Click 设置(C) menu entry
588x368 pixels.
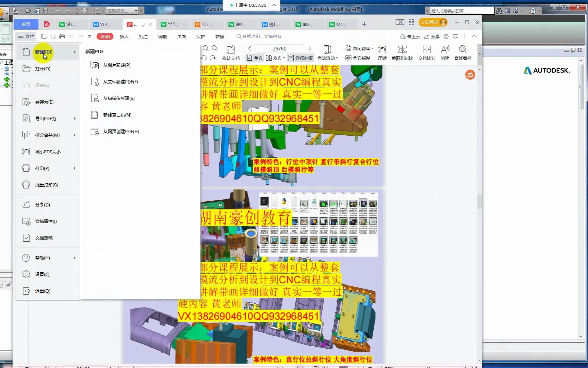[48, 274]
